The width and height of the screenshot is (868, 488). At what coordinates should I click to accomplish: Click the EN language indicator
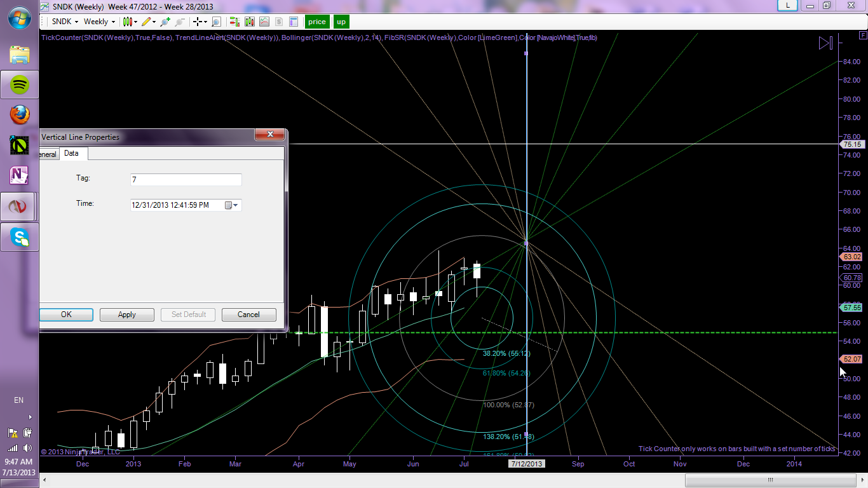click(19, 400)
